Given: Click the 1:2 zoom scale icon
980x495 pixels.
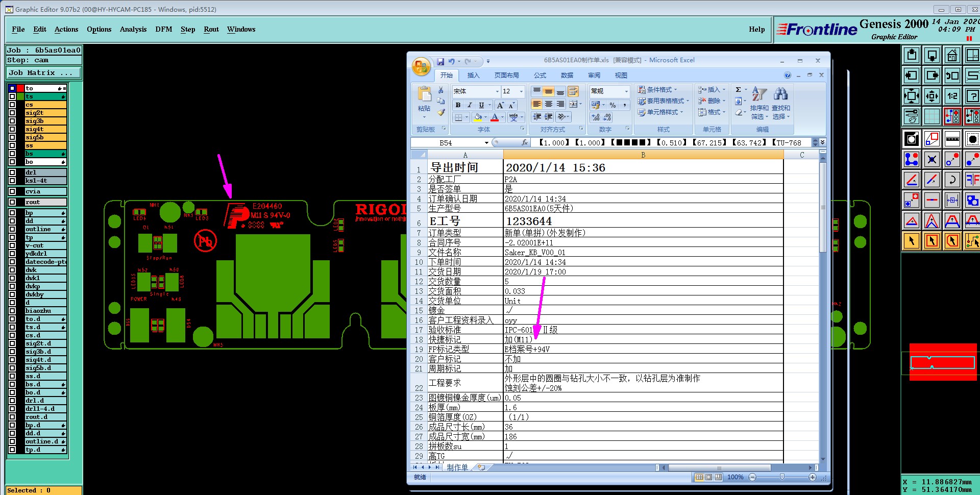Looking at the screenshot, I should [x=952, y=96].
